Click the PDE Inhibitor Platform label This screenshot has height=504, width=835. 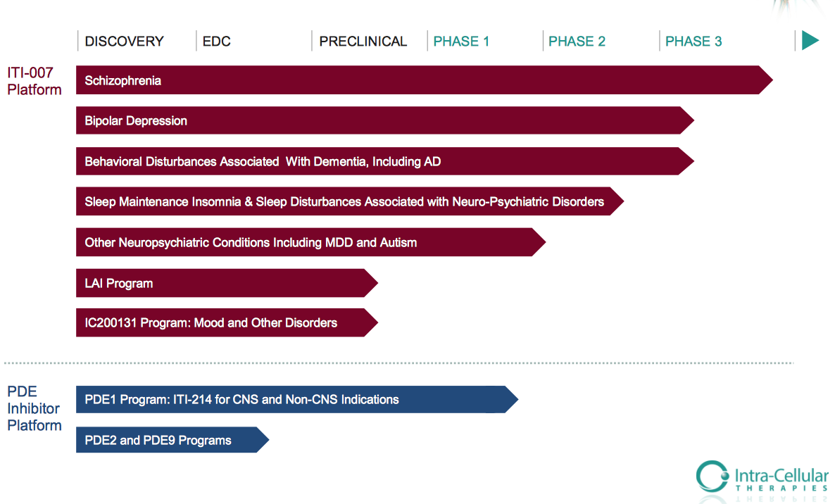tap(34, 408)
